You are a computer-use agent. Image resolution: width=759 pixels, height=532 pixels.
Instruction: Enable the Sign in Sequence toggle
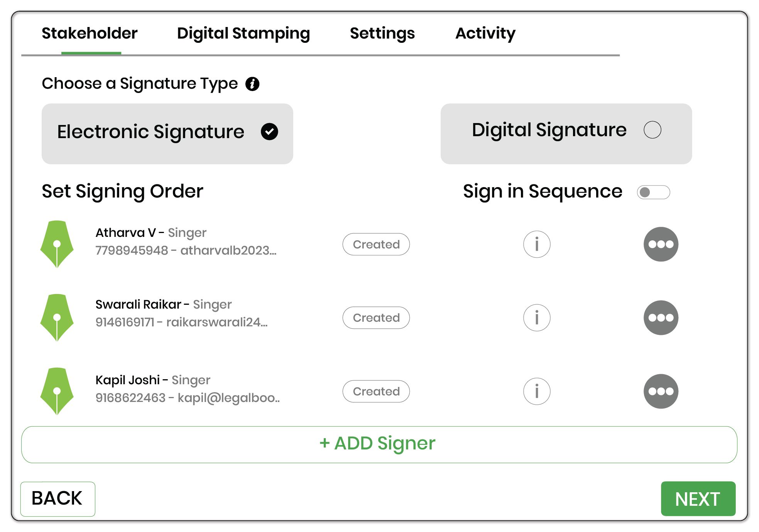(653, 192)
